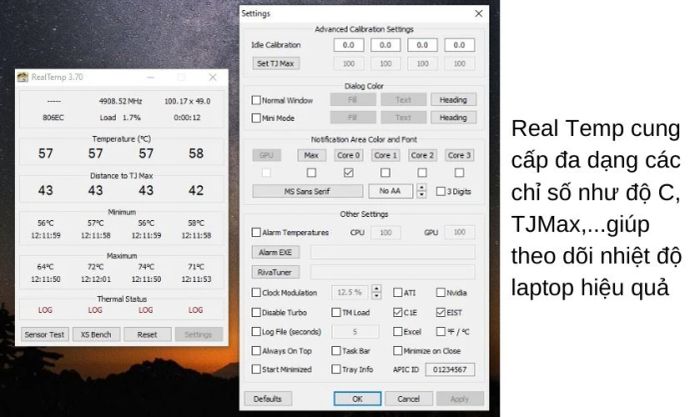700x417 pixels.
Task: Check Start Minimized option
Action: click(x=256, y=369)
